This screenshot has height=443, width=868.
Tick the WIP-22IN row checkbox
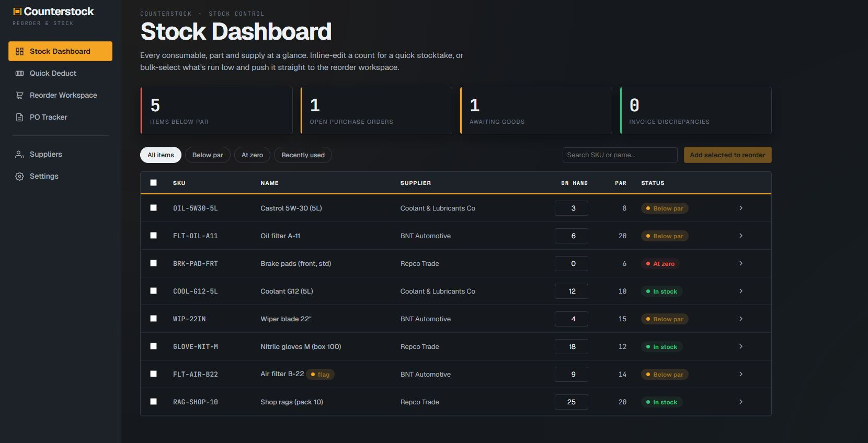(153, 318)
